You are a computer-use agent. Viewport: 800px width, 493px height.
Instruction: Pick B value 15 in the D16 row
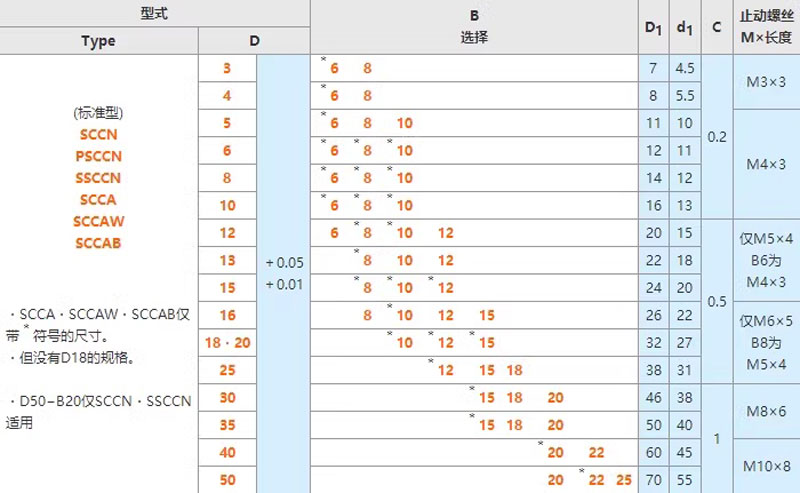tap(487, 315)
